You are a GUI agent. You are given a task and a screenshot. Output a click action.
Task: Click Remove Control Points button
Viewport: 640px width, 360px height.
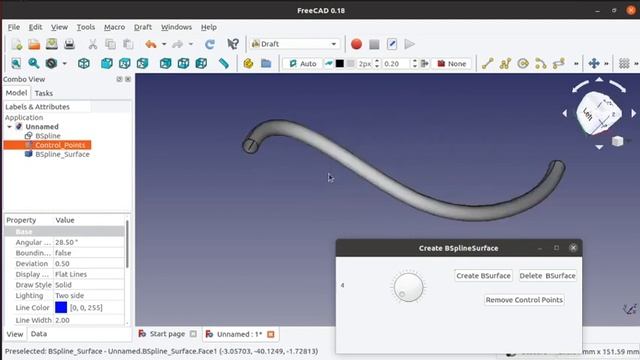tap(524, 300)
